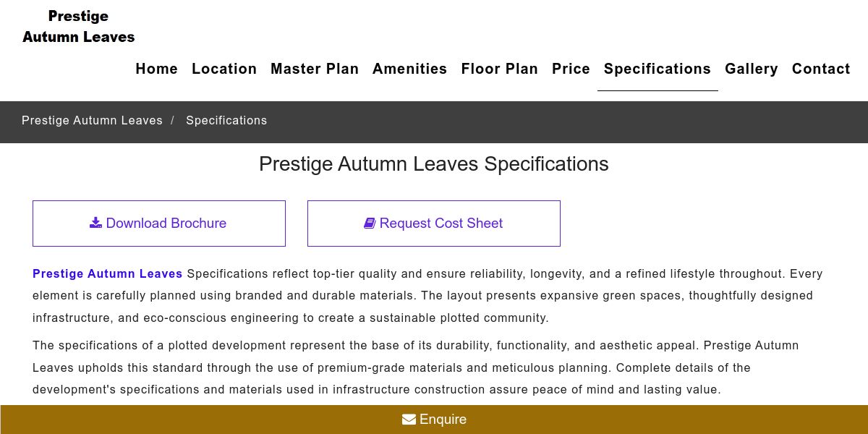Click the Enquire bar text
The image size is (868, 434).
click(x=443, y=420)
